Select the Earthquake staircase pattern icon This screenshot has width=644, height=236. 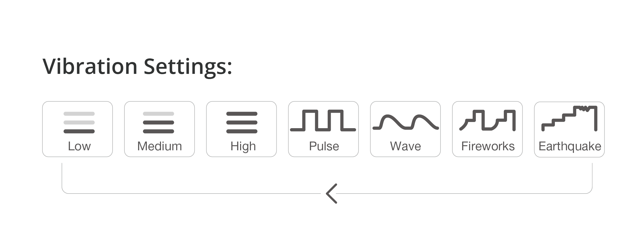[x=570, y=119]
